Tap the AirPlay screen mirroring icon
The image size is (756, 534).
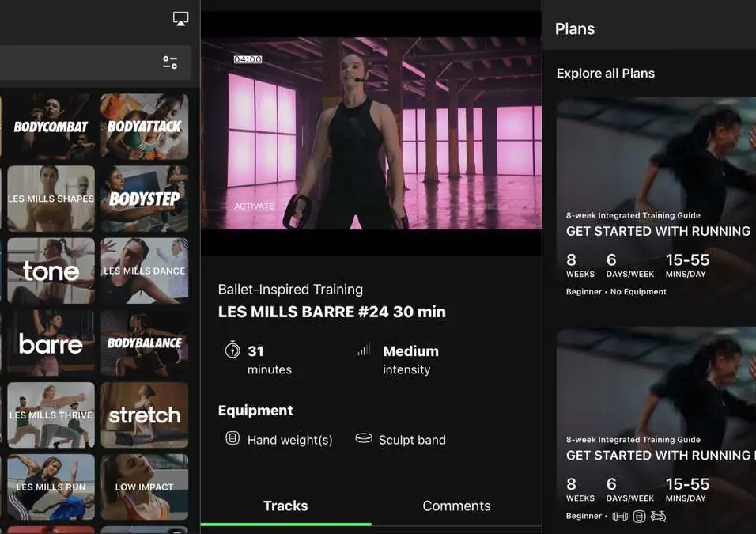coord(180,19)
